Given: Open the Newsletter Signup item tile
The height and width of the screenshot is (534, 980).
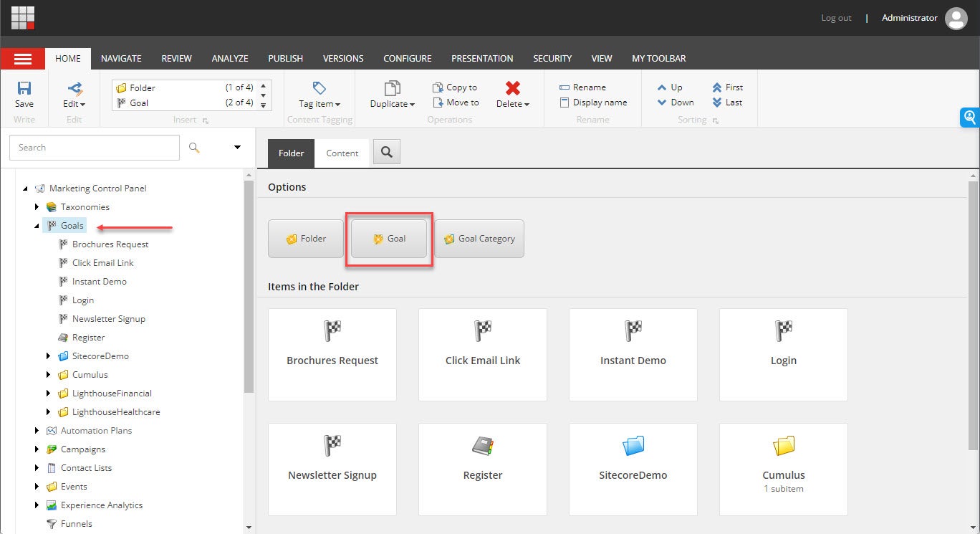Looking at the screenshot, I should (x=332, y=469).
